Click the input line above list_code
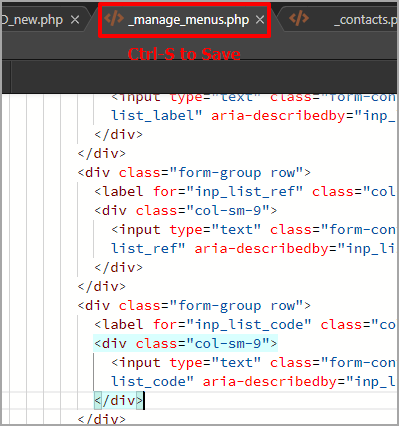Image resolution: width=399 pixels, height=426 pixels. [253, 363]
